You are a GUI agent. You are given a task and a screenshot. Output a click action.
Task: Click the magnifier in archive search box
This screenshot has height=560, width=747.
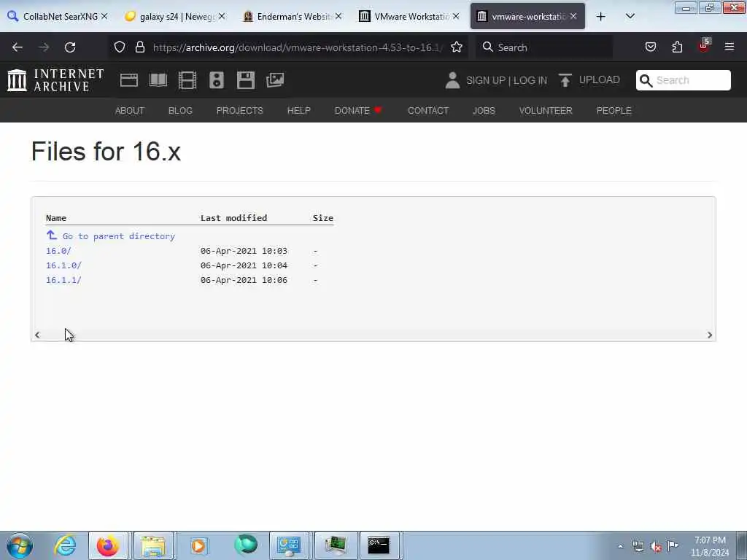(646, 80)
